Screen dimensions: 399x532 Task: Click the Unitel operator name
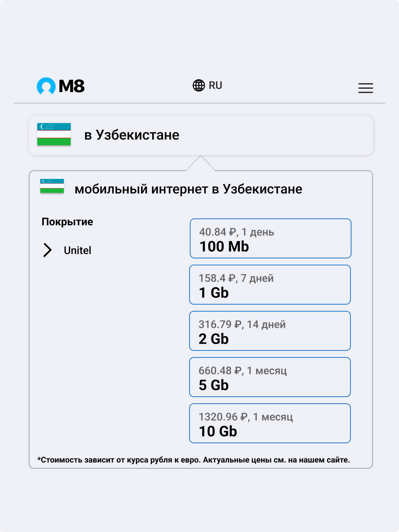(77, 250)
